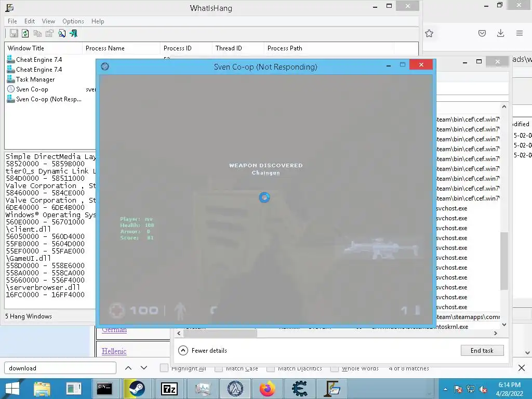Open the Edit menu in WhatIsHang

pyautogui.click(x=30, y=21)
